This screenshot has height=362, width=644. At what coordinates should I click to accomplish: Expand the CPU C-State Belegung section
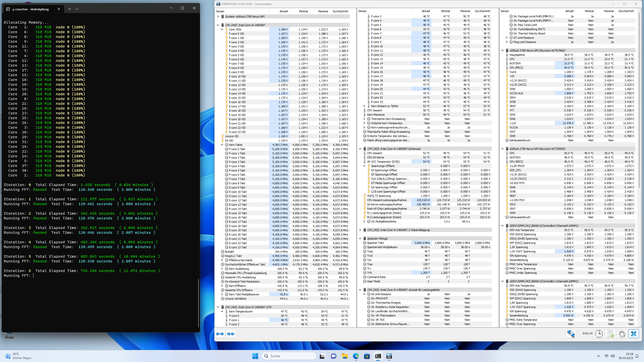[x=360, y=230]
